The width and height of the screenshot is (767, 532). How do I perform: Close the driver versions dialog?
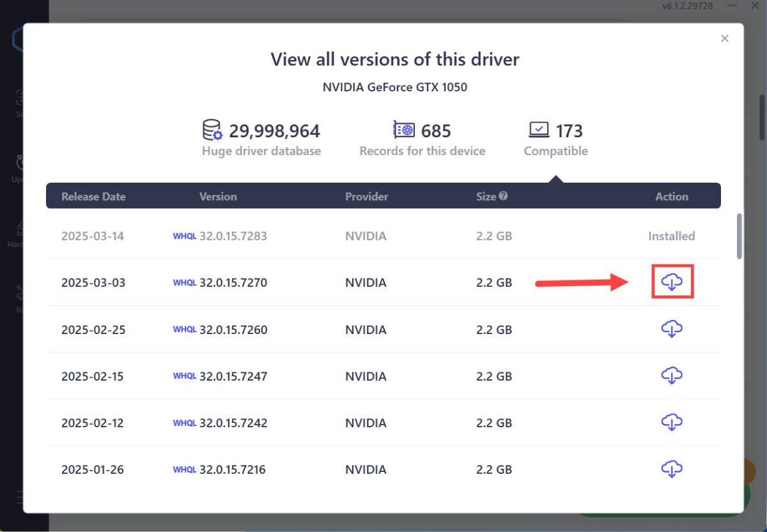pos(724,38)
